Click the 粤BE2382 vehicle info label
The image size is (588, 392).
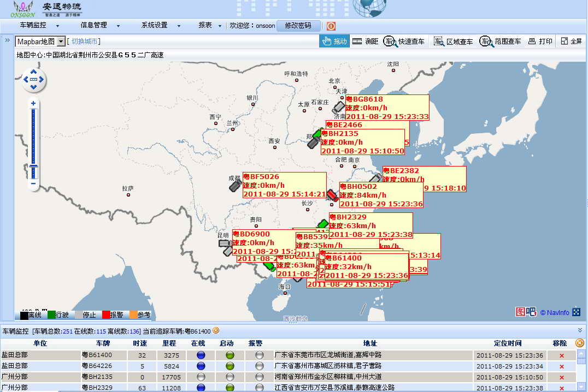(424, 179)
